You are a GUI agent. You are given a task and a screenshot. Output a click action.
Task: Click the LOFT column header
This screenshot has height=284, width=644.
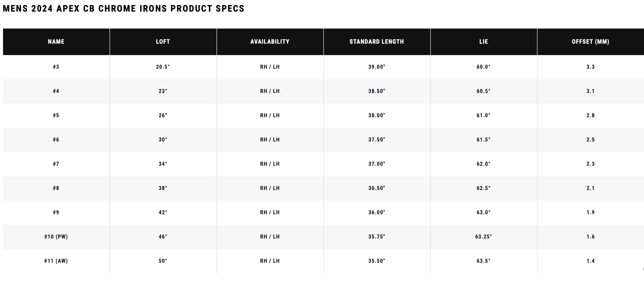coord(163,42)
